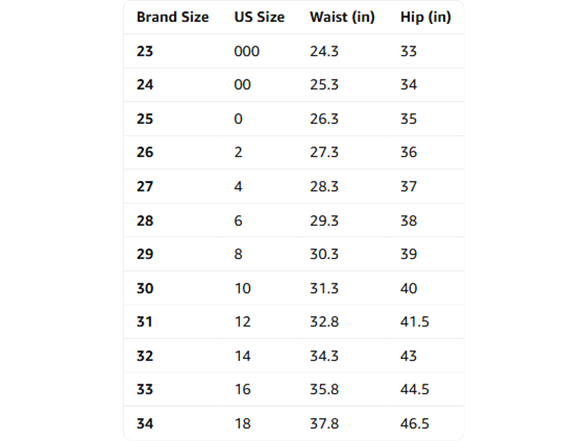Select hip measurement 39
Image resolution: width=588 pixels, height=441 pixels.
pos(408,254)
